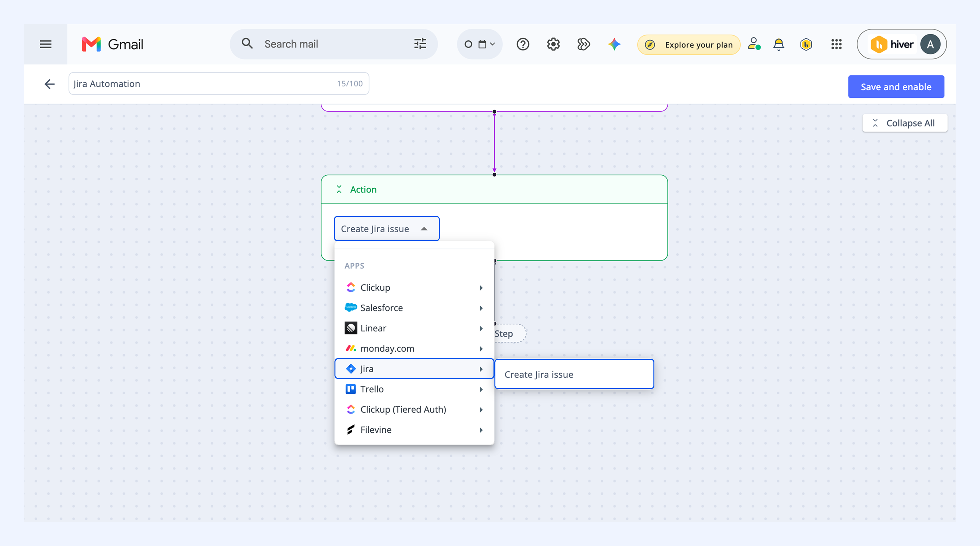Click the compass icon in Explore your plan
This screenshot has height=546, width=980.
pyautogui.click(x=650, y=44)
